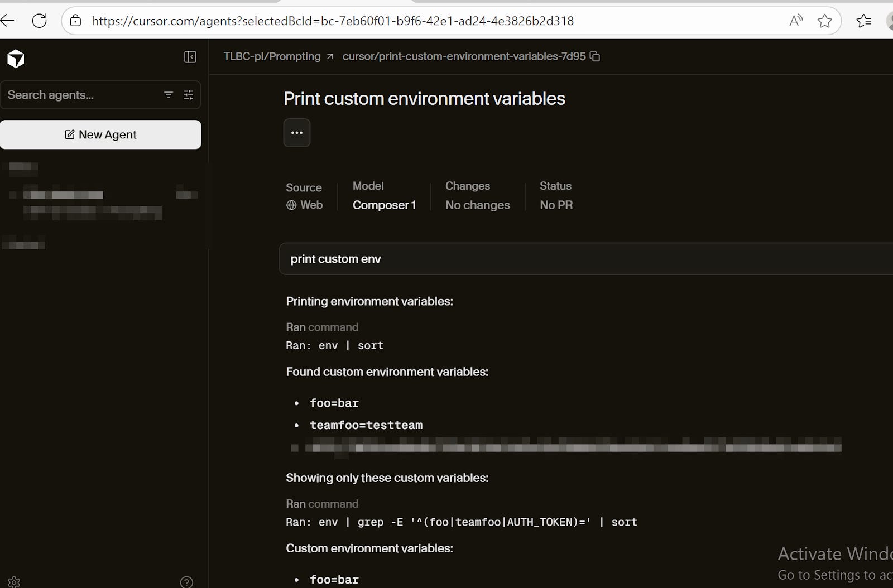This screenshot has width=893, height=588.
Task: Open the help question mark icon
Action: [x=187, y=582]
